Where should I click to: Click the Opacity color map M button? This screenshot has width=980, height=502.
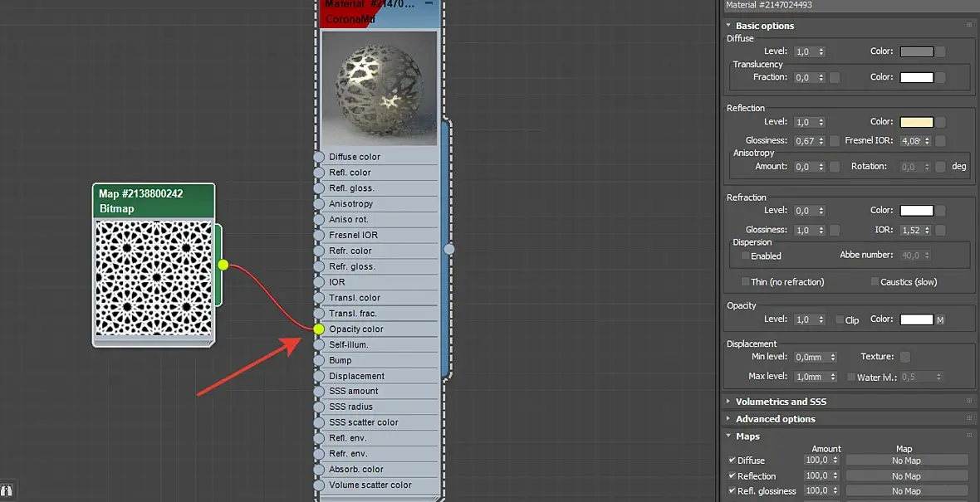point(940,319)
